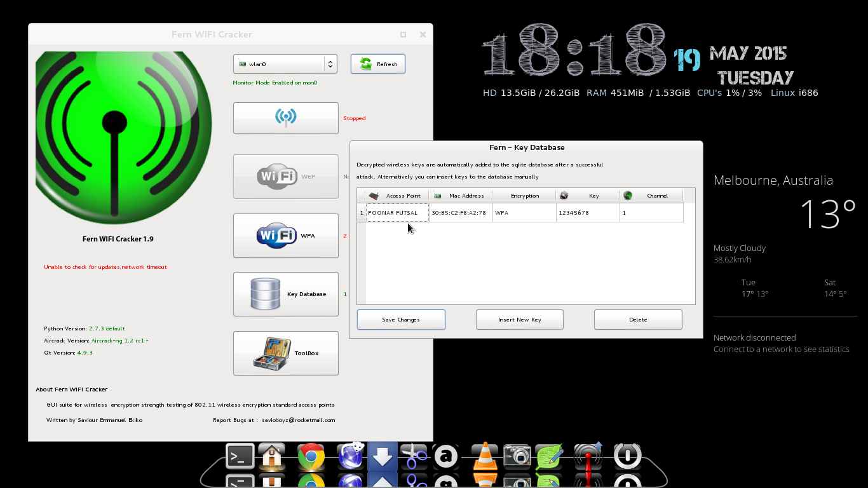Open the WPA networks button
Screen dimensions: 868x488
click(x=285, y=236)
